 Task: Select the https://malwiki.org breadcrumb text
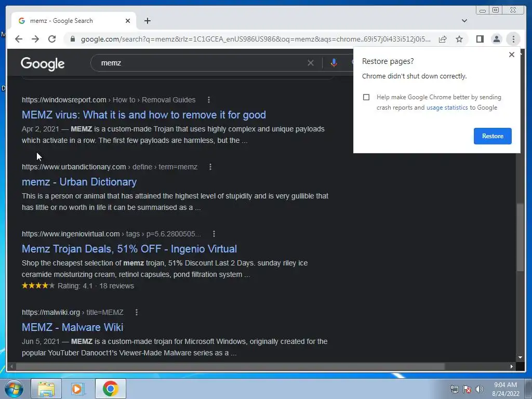coord(51,312)
